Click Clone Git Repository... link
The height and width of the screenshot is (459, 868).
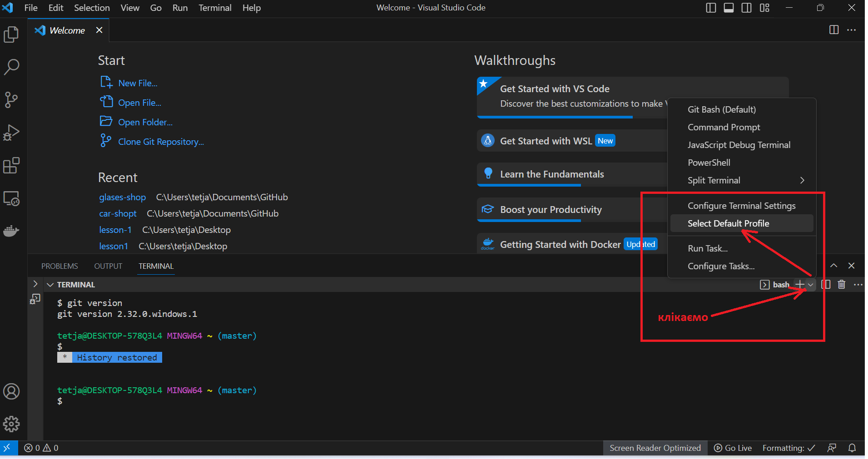pyautogui.click(x=152, y=142)
